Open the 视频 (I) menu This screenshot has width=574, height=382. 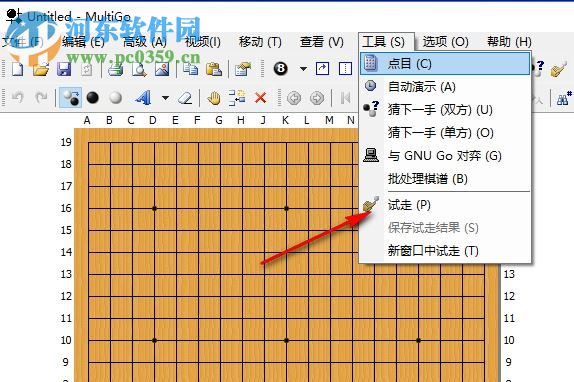(x=202, y=42)
